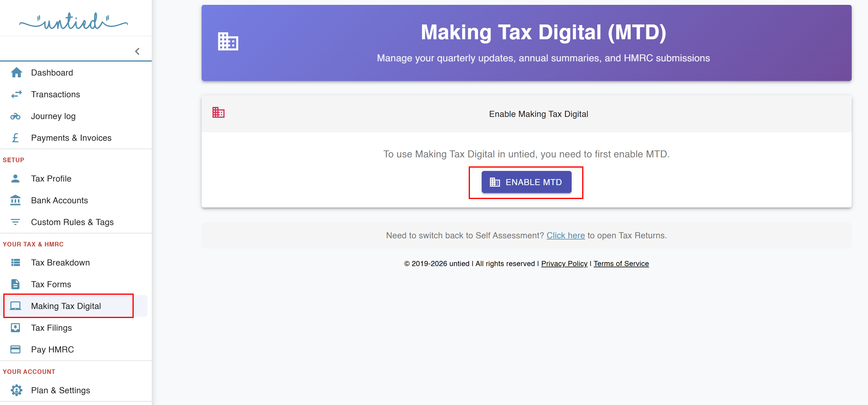This screenshot has width=868, height=405.
Task: Click the Bank Accounts building icon
Action: pos(15,200)
